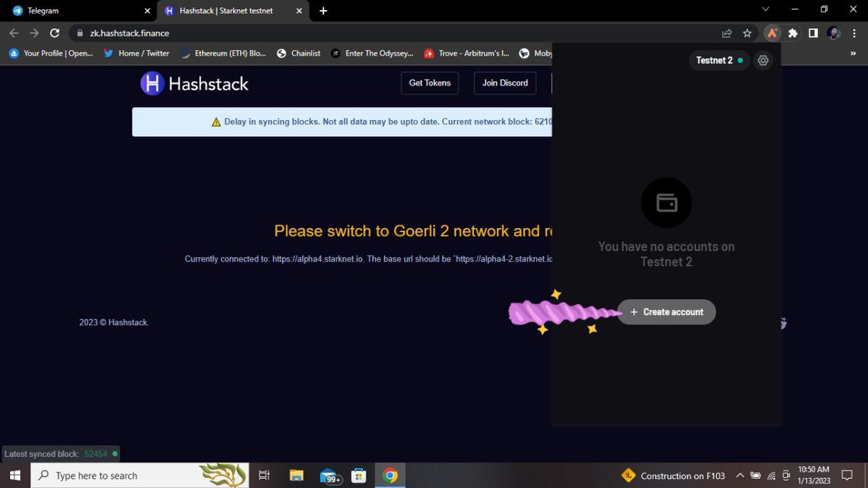Click the Windows search box
The height and width of the screenshot is (488, 868).
pos(140,476)
